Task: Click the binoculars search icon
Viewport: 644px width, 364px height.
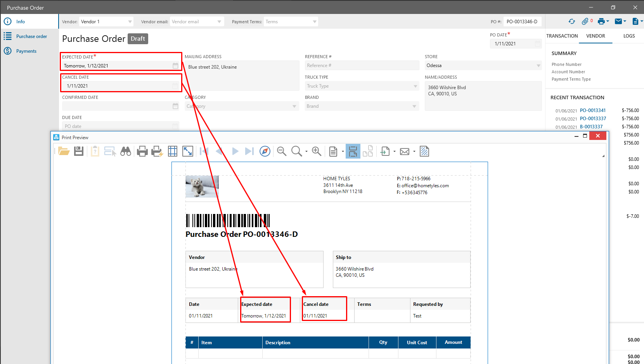Action: pyautogui.click(x=126, y=151)
